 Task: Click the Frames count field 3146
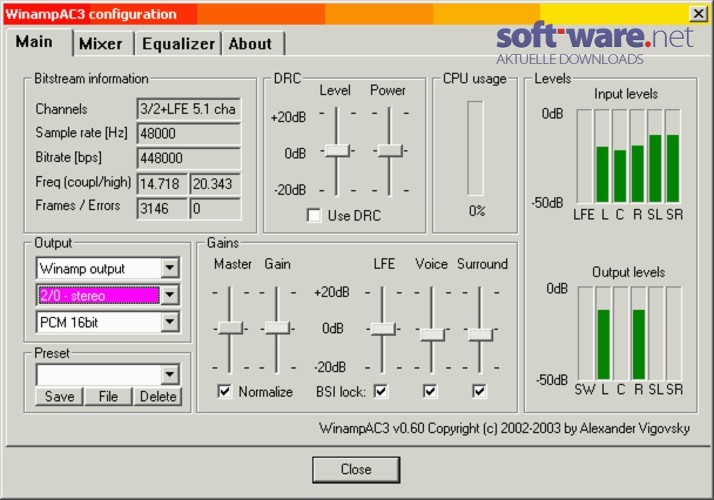[x=162, y=209]
